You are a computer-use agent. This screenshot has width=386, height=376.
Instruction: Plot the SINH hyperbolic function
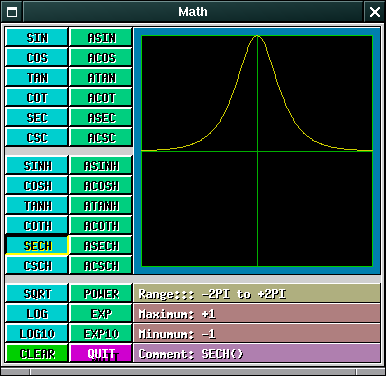37,165
